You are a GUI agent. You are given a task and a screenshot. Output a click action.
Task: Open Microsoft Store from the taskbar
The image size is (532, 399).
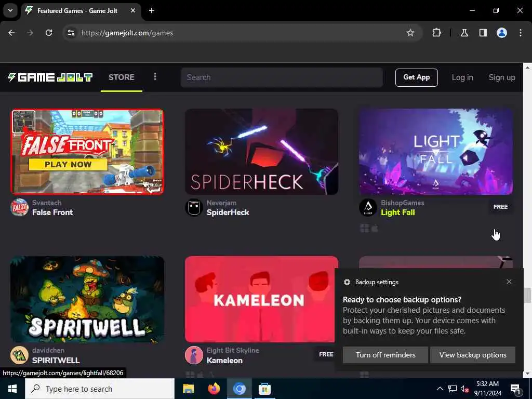click(264, 389)
